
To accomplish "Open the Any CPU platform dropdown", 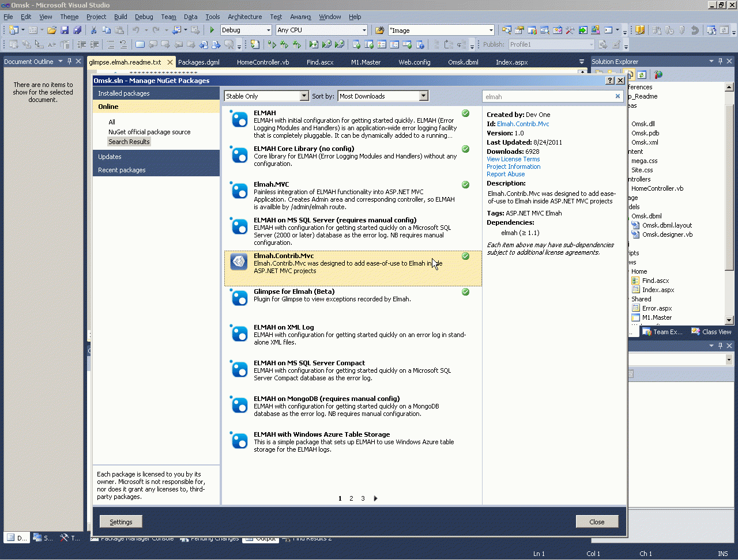I will click(364, 30).
